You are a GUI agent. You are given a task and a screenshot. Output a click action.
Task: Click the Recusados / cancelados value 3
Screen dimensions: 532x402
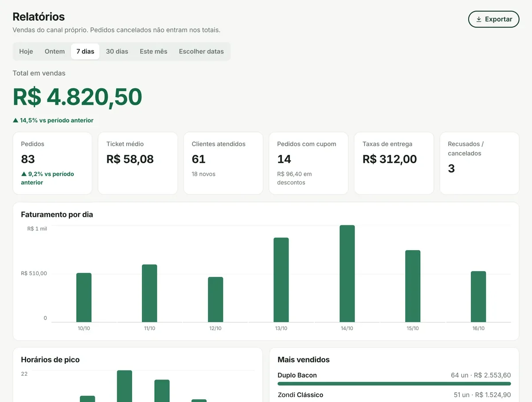pyautogui.click(x=451, y=168)
